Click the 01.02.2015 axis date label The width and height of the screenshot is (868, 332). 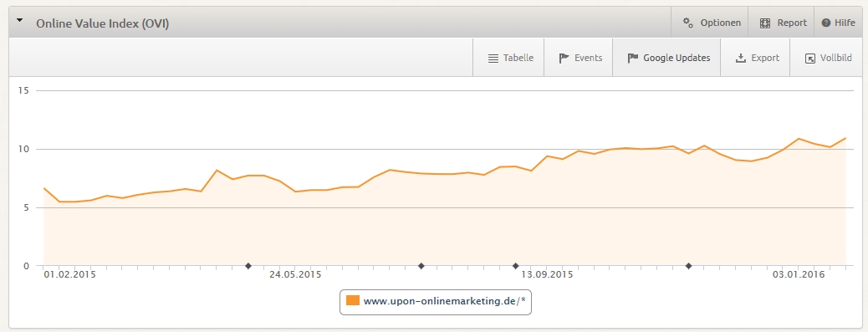pyautogui.click(x=69, y=274)
